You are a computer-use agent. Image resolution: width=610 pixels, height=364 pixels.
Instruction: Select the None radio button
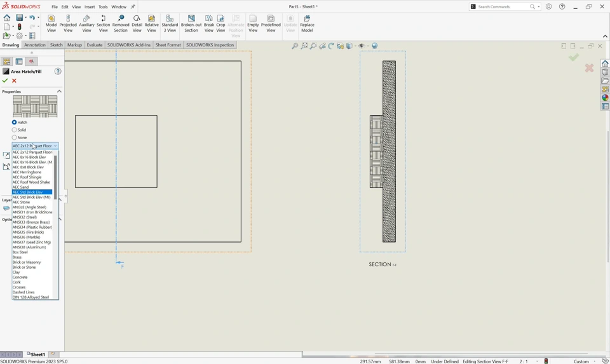pyautogui.click(x=15, y=137)
